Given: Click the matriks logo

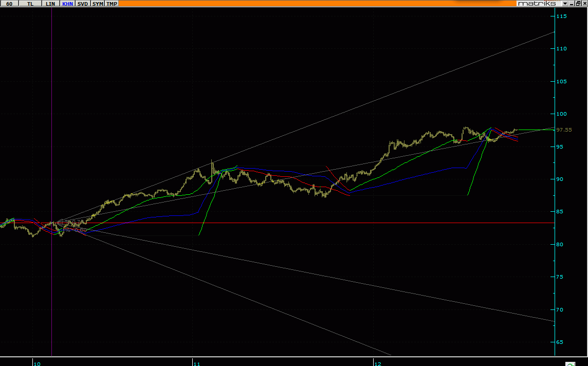Looking at the screenshot, I should (x=537, y=4).
